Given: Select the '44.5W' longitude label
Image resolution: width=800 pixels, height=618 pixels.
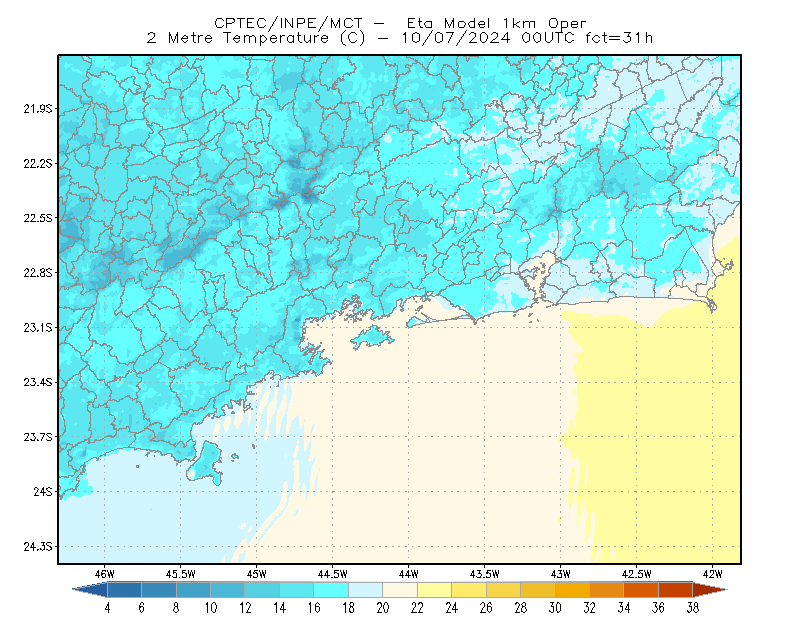Looking at the screenshot, I should coord(333,574).
